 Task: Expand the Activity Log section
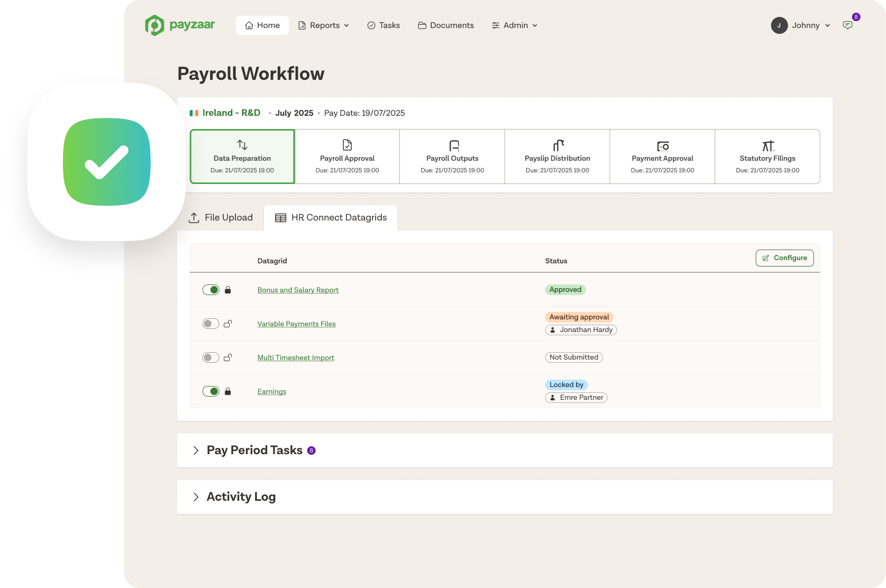coord(196,497)
